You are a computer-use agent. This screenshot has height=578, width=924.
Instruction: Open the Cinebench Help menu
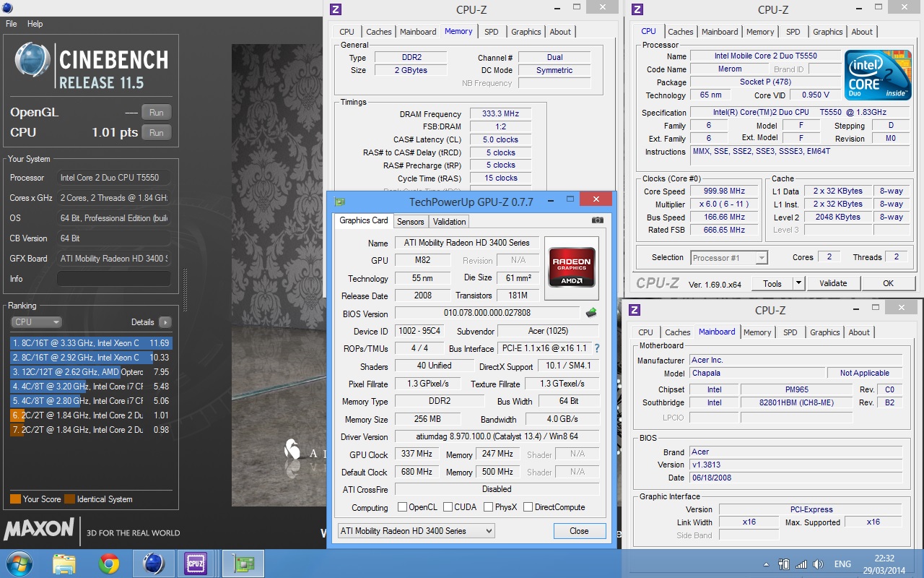[x=35, y=24]
